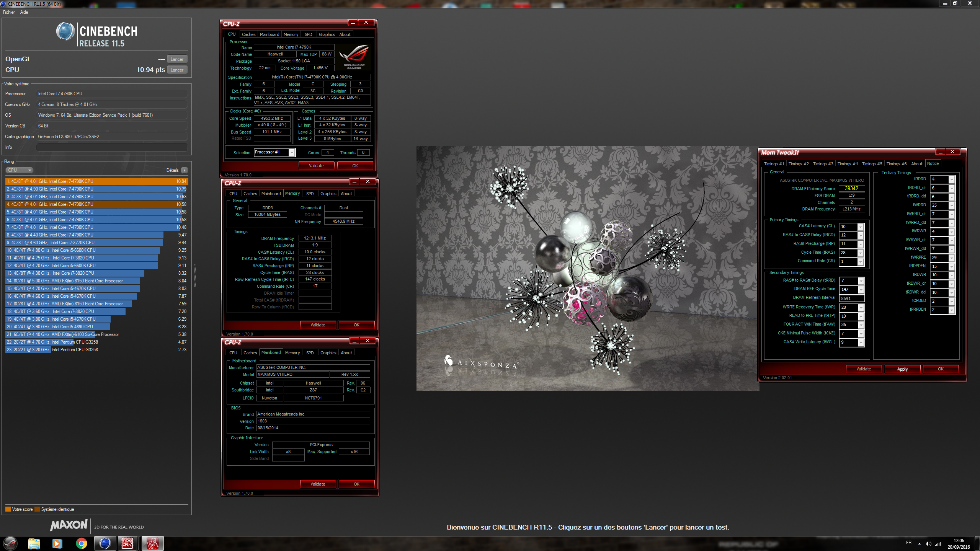Switch to Timings #5 tab in Mem TweakIt
Viewport: 980px width, 551px height.
click(872, 164)
